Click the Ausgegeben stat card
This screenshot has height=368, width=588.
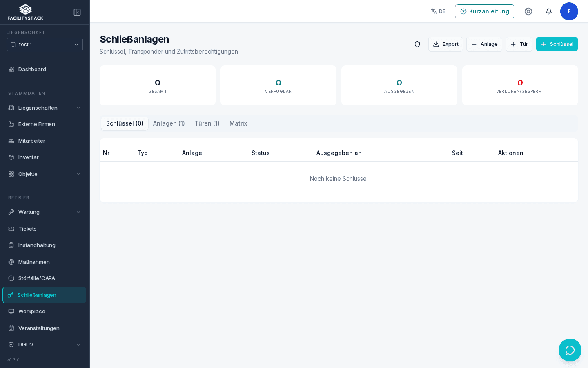pos(399,85)
